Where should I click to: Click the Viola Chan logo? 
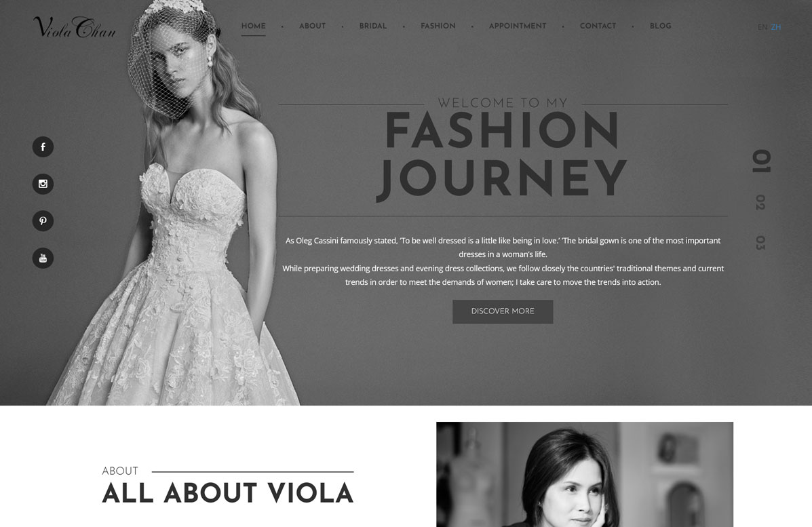pyautogui.click(x=75, y=27)
